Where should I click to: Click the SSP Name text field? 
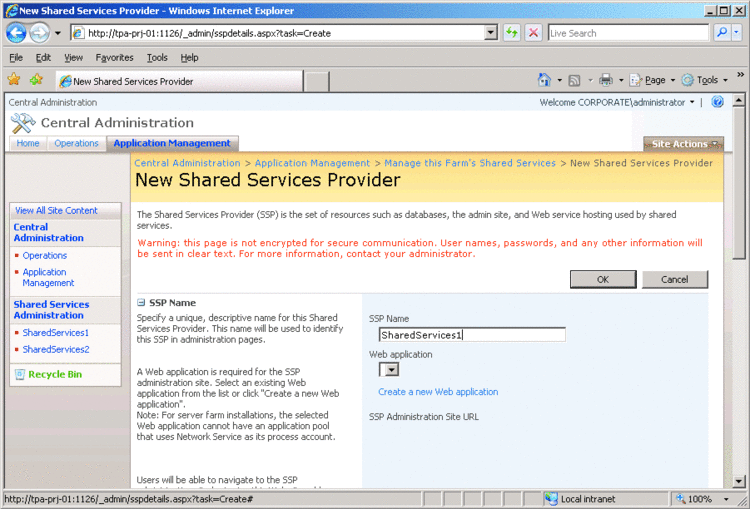(472, 335)
